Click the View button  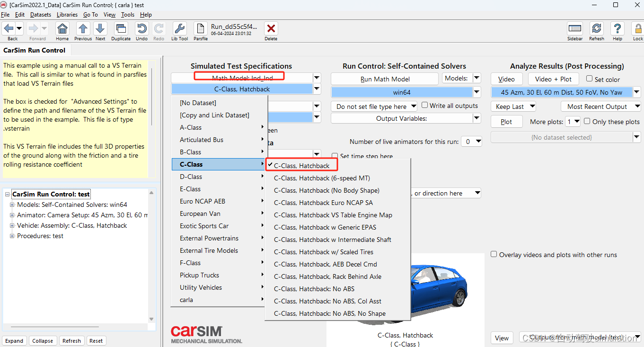pyautogui.click(x=502, y=338)
